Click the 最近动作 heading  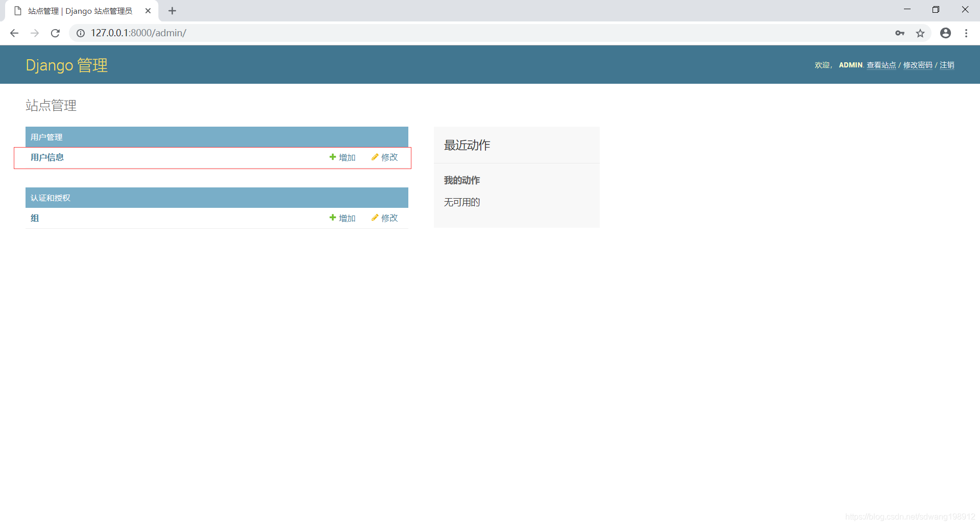click(467, 145)
